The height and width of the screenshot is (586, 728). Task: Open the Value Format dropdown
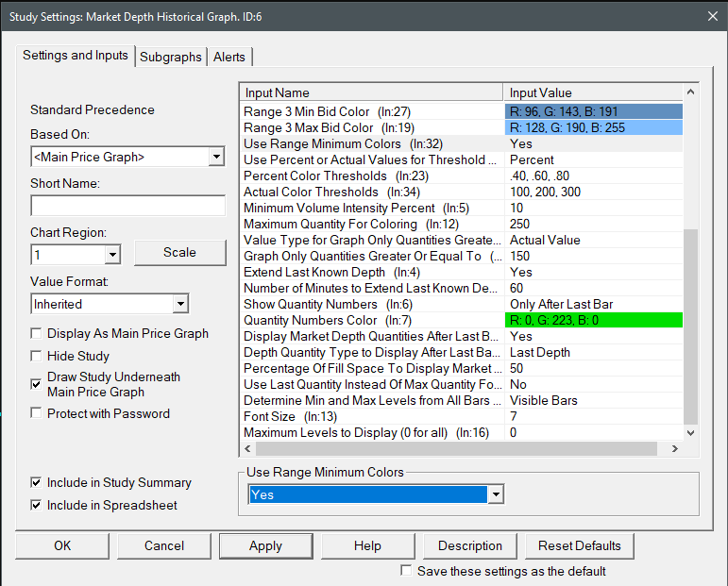click(179, 304)
